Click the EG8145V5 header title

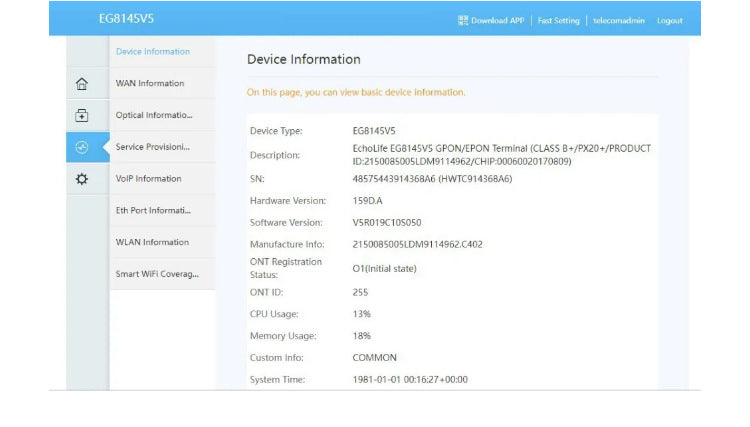(126, 19)
